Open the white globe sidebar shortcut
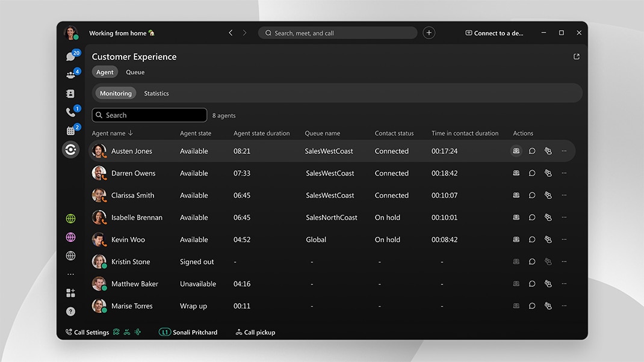 tap(70, 256)
